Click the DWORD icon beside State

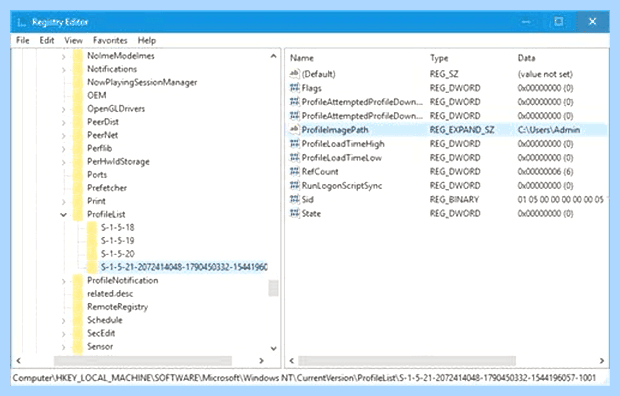click(x=294, y=213)
